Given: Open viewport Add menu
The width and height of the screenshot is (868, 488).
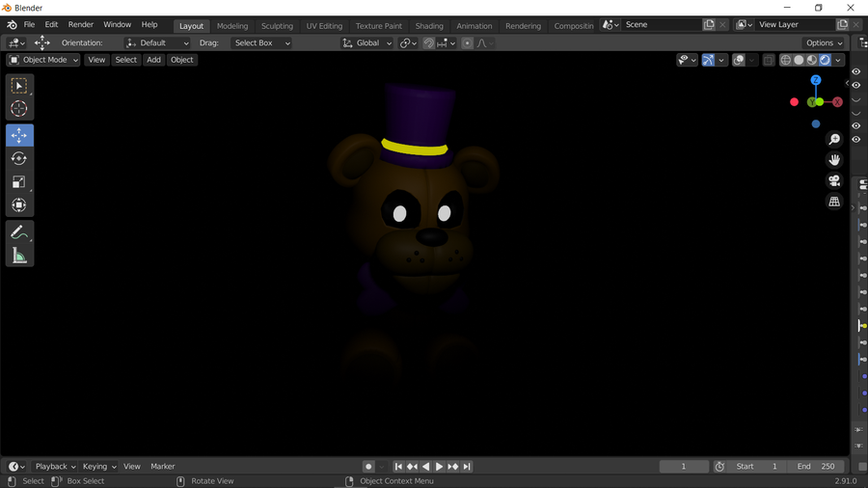Looking at the screenshot, I should (x=153, y=60).
